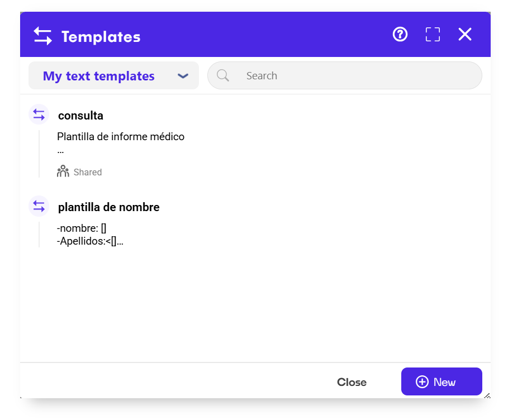Click the '-nombre: []' preview line

[82, 228]
